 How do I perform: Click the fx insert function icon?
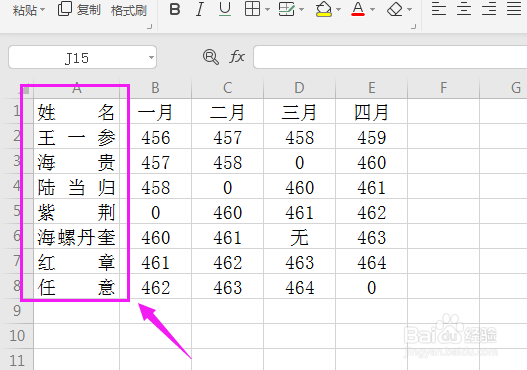(237, 57)
